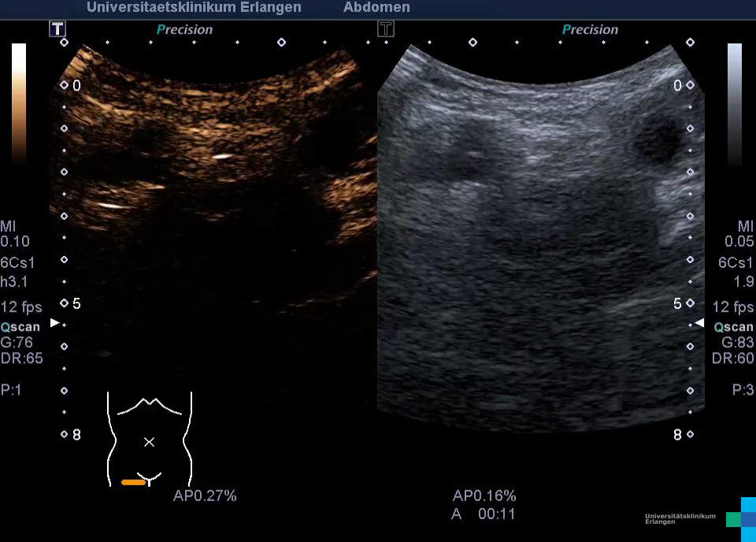Toggle the left Precision label
The image size is (756, 542).
184,30
